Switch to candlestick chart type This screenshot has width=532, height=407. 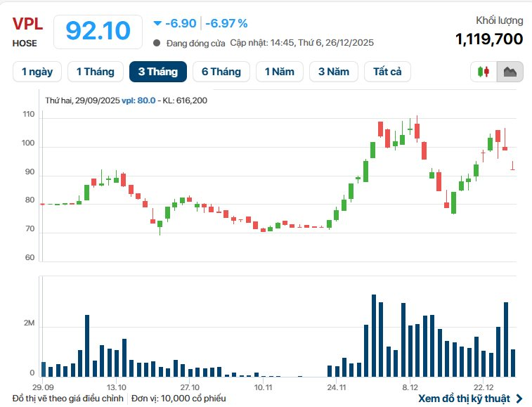(483, 72)
